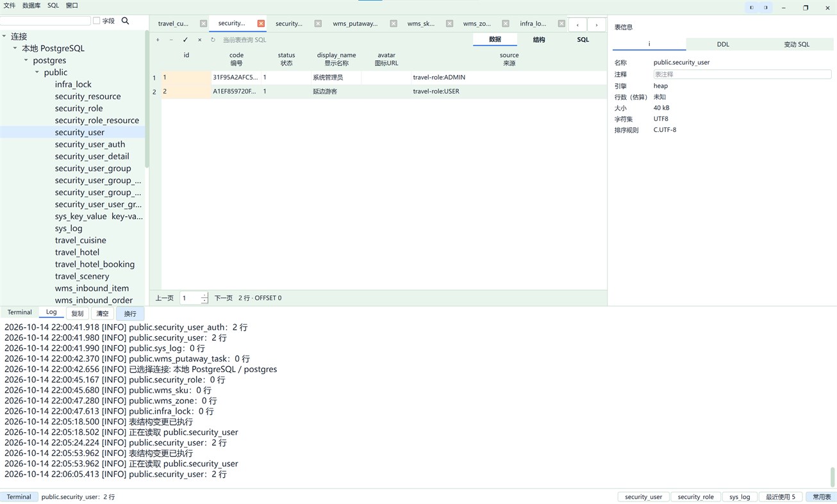Open the 变动 SQL tab

pyautogui.click(x=797, y=44)
